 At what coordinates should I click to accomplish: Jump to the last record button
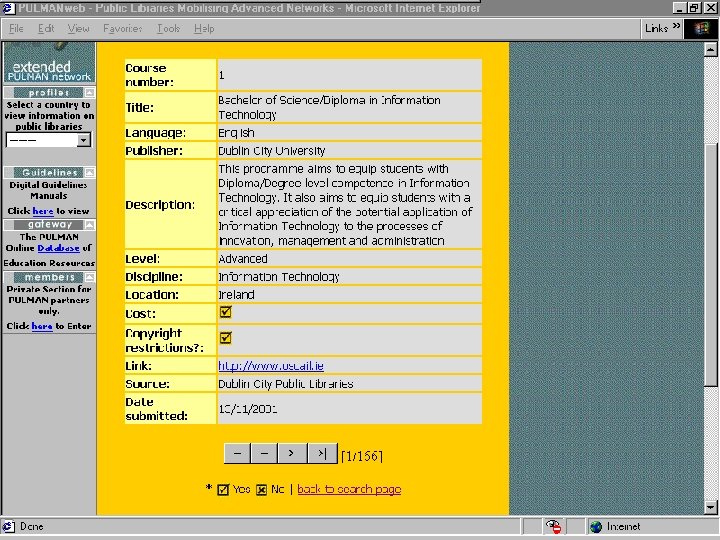pos(322,454)
